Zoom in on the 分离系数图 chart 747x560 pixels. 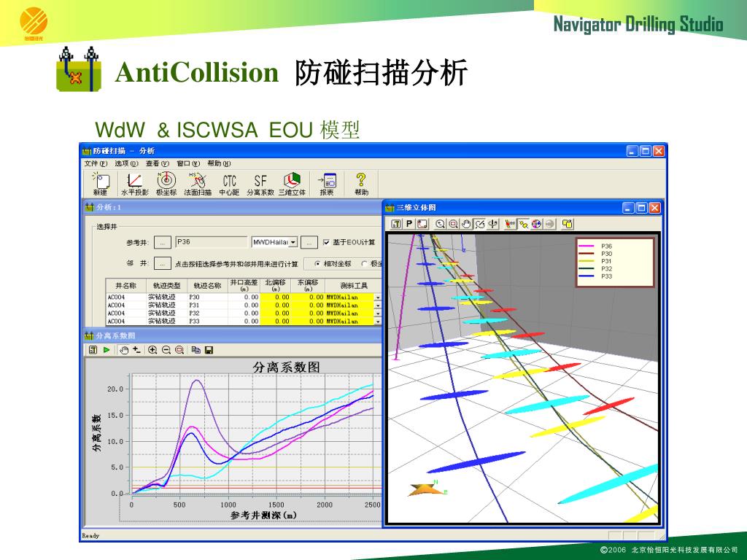tap(152, 350)
